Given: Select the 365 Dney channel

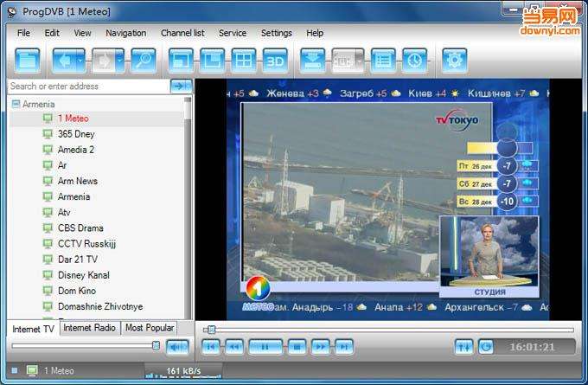Looking at the screenshot, I should 76,134.
